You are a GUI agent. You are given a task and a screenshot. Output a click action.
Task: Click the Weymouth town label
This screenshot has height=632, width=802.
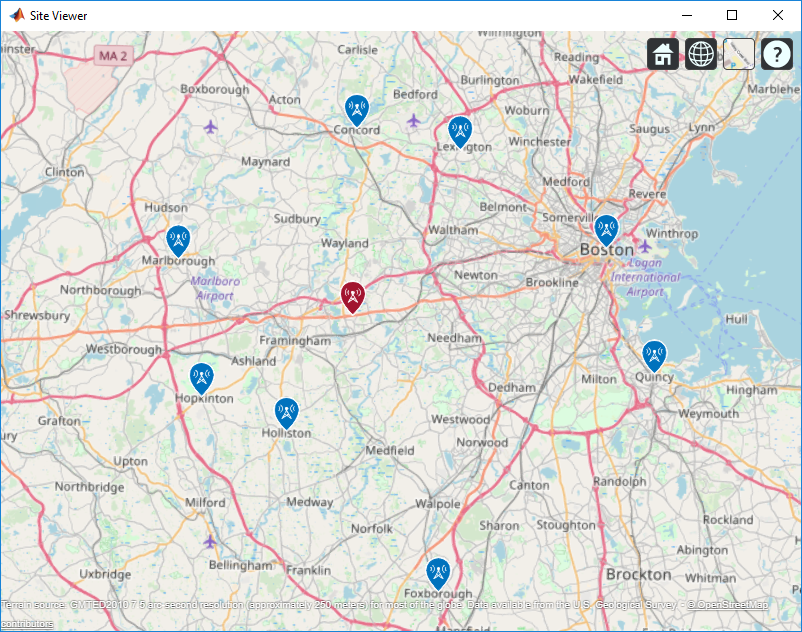click(708, 414)
